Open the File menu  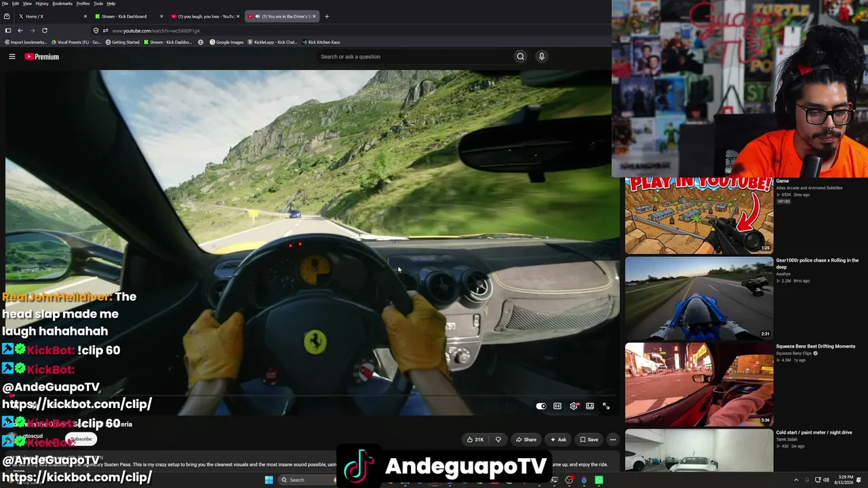[x=5, y=3]
